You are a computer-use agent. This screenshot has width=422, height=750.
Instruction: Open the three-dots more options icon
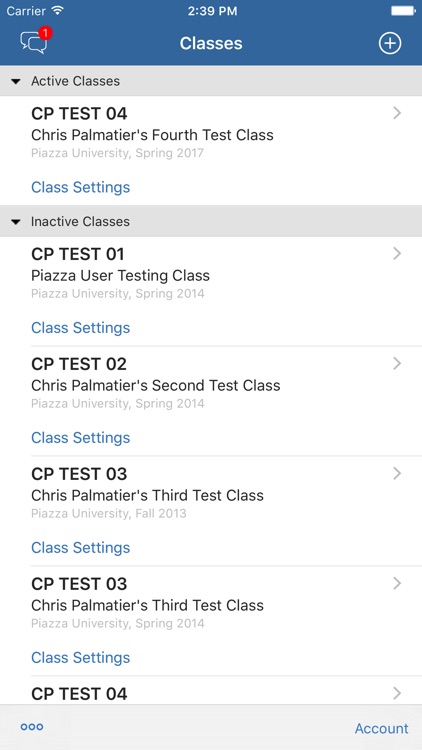coord(32,727)
